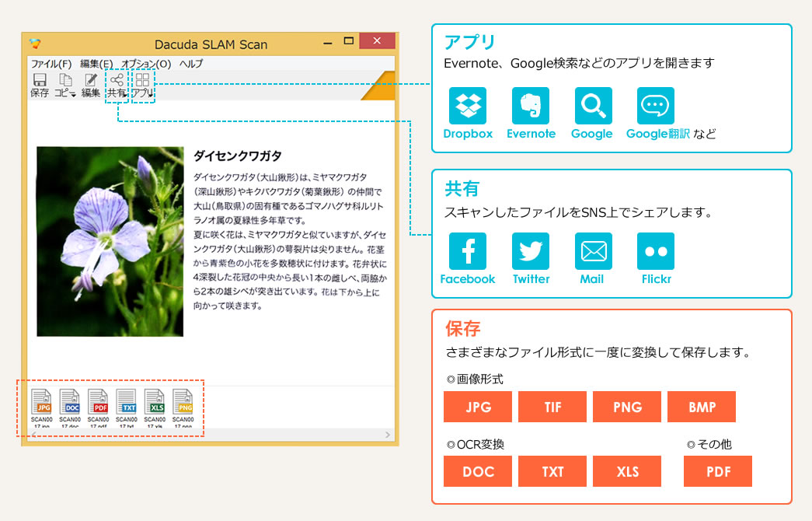Open the 編集(E) menu
This screenshot has height=521, width=812.
coord(96,64)
